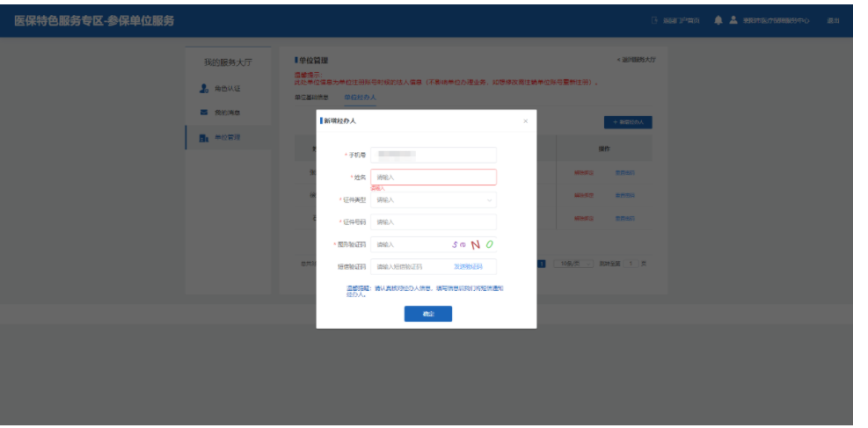Close the 新增经办人 dialog with the X
Viewport: 868px width, 428px height.
click(525, 121)
